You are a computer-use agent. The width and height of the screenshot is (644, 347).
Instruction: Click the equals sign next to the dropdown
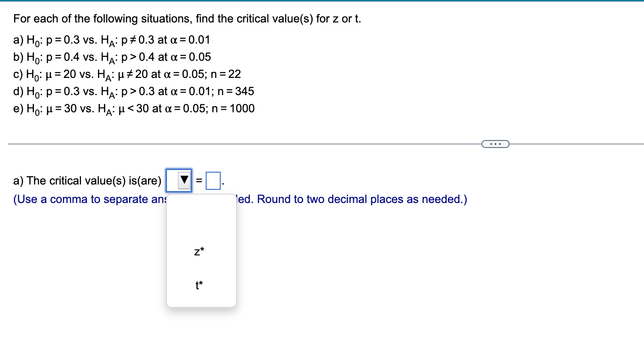[x=199, y=180]
